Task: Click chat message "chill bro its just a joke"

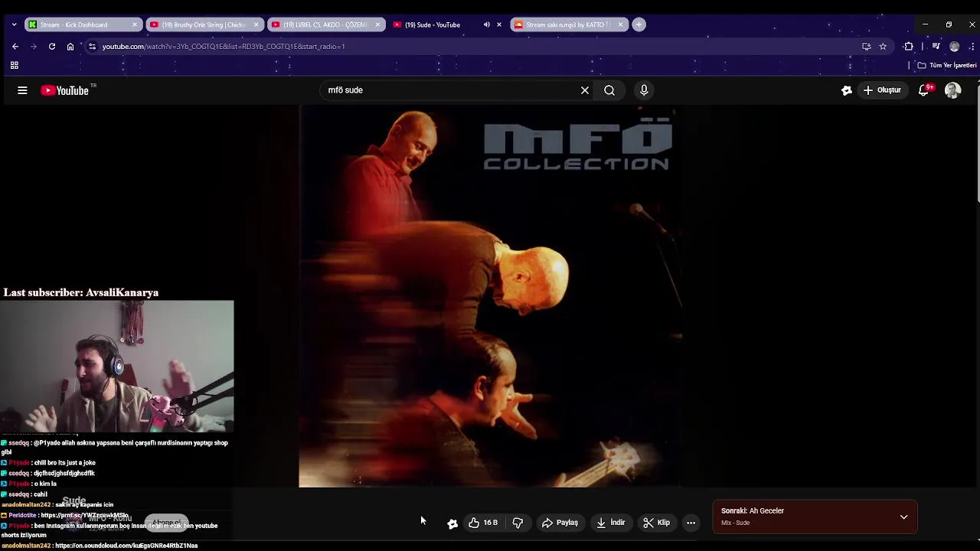Action: 64,463
